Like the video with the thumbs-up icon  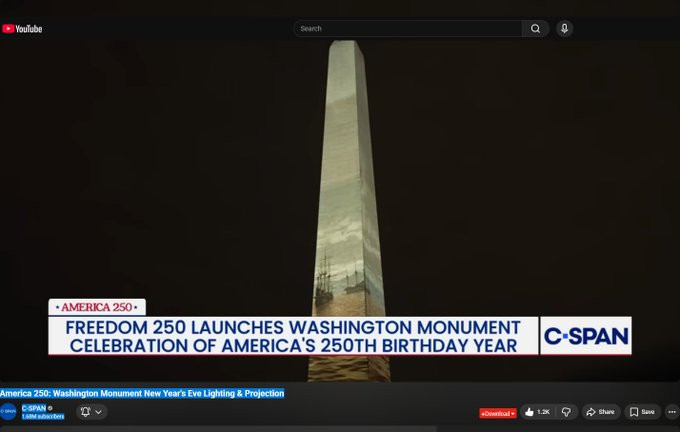coord(529,412)
